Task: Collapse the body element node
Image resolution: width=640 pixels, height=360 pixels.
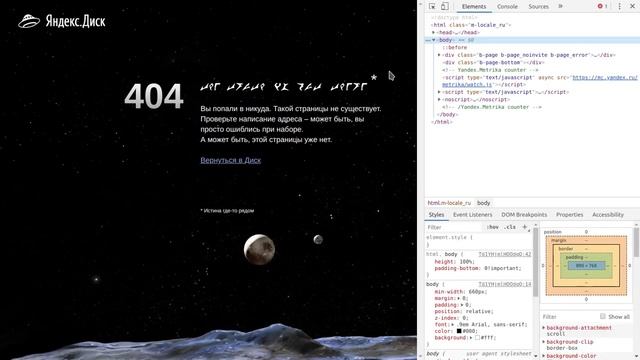Action: [x=433, y=40]
